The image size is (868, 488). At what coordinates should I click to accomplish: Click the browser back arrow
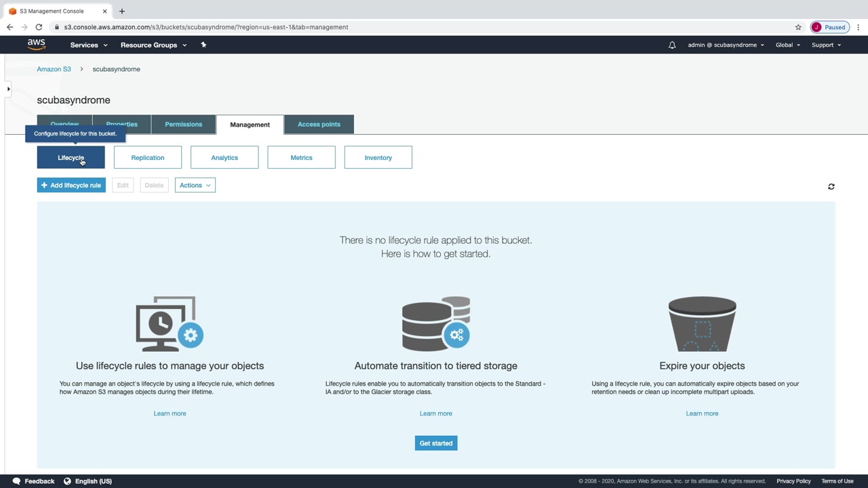[9, 27]
